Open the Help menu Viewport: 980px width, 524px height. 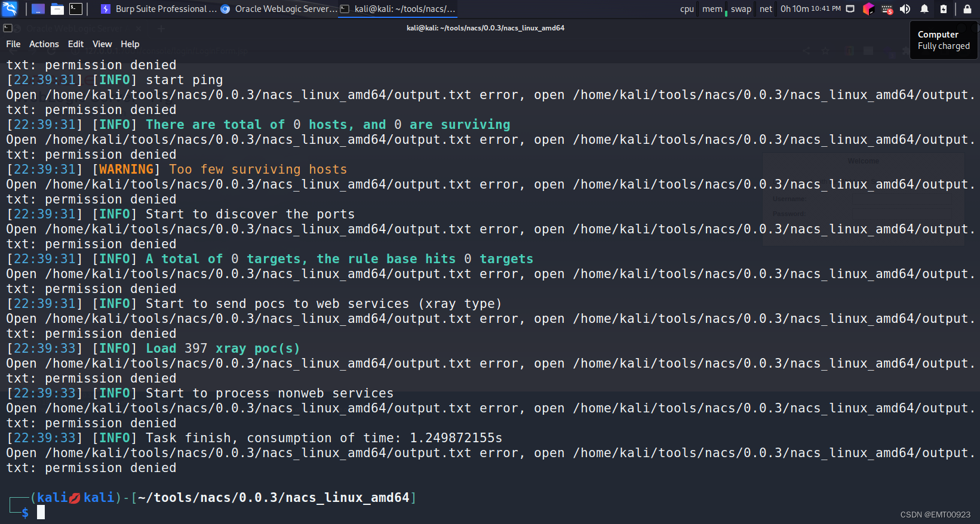(x=130, y=44)
